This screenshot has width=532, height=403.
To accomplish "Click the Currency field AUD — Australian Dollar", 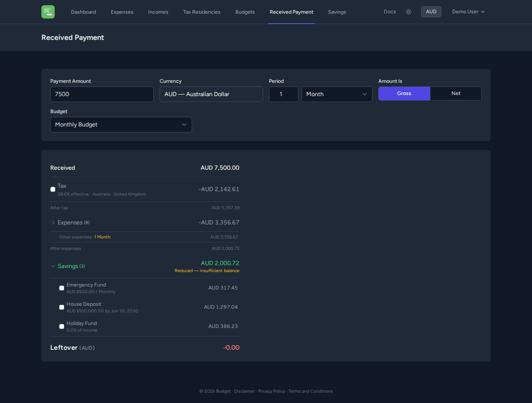I will [x=211, y=94].
